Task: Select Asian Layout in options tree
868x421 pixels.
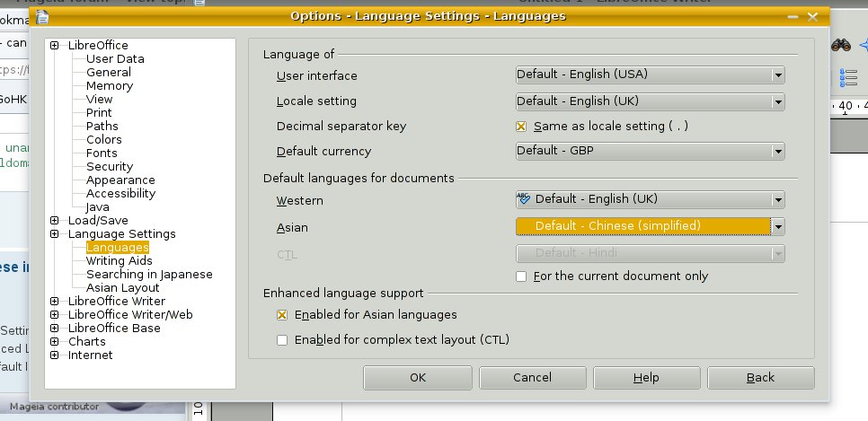Action: point(123,287)
